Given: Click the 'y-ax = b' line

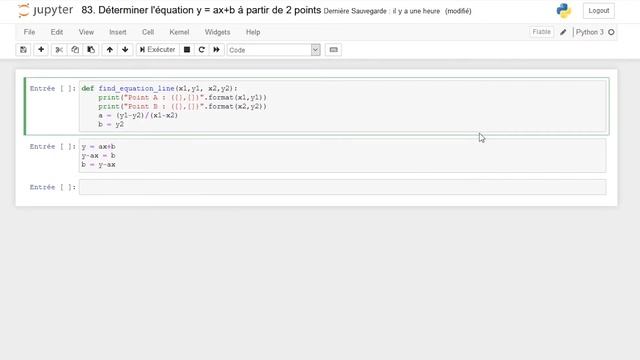Looking at the screenshot, I should click(x=98, y=156).
